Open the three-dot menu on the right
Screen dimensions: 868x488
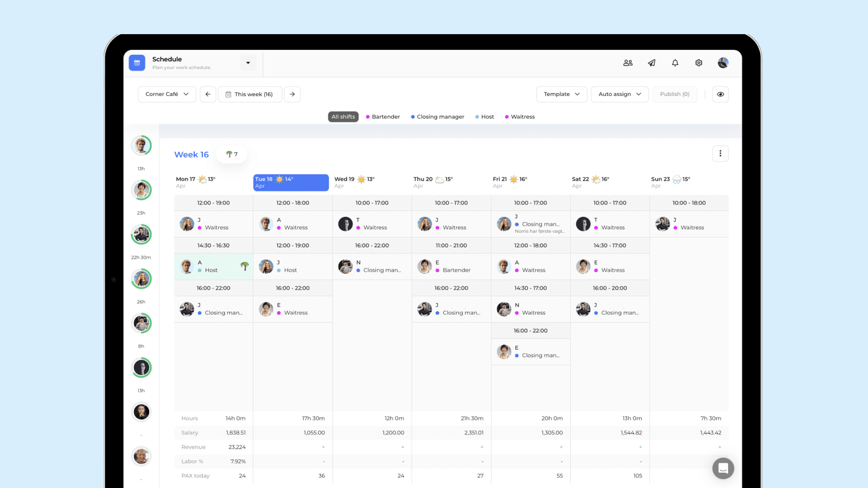pos(720,153)
